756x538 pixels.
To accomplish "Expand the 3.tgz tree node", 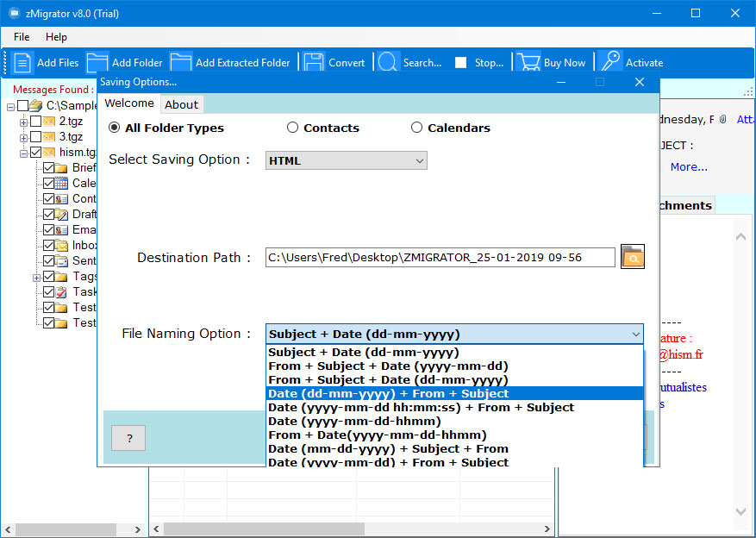I will tap(23, 138).
